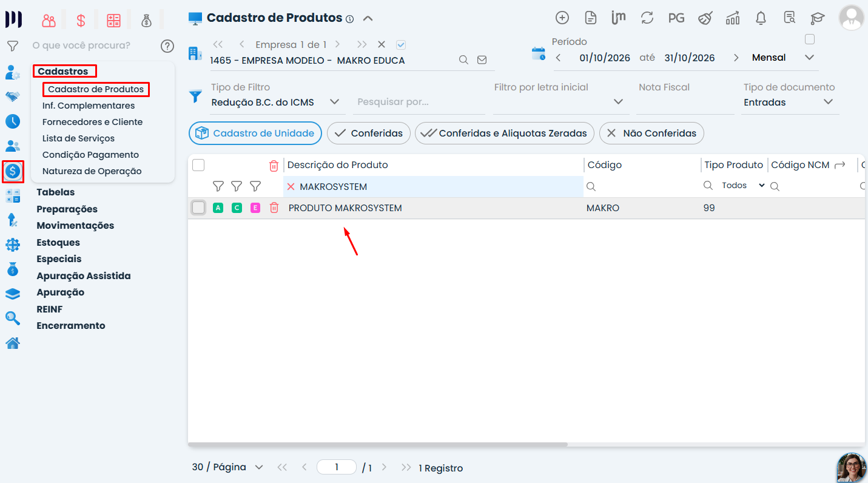Click the period calendar icon
The width and height of the screenshot is (868, 483).
pos(539,53)
